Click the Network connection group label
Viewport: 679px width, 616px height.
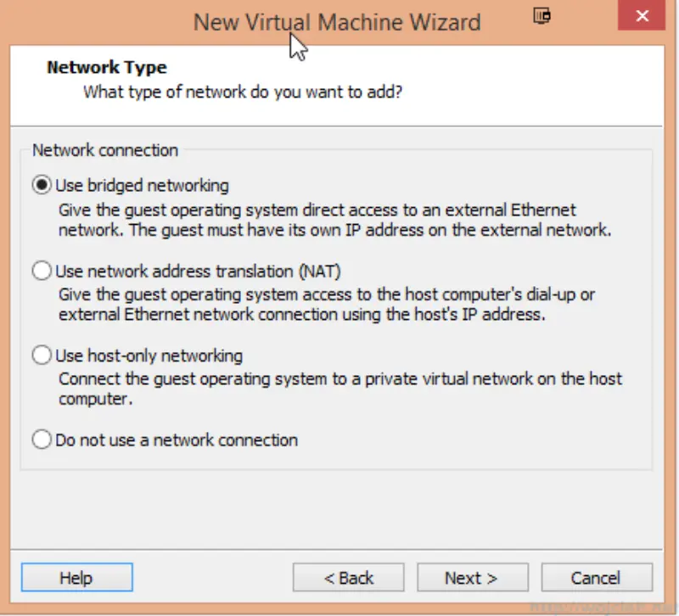(x=104, y=150)
